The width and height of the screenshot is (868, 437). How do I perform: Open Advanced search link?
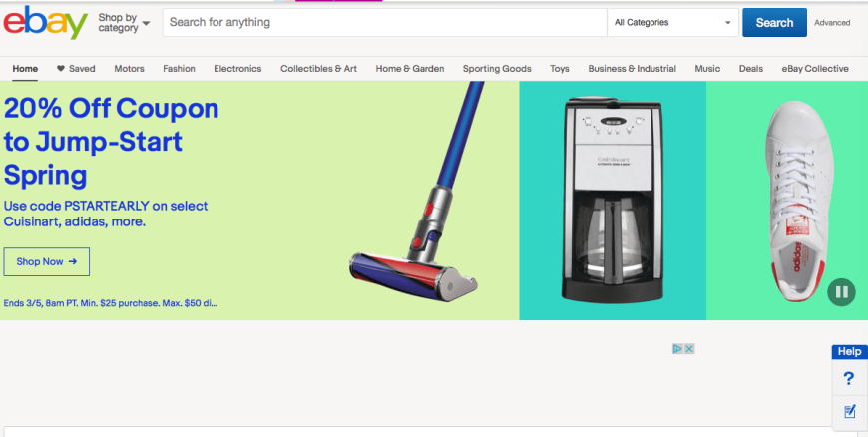pyautogui.click(x=832, y=23)
